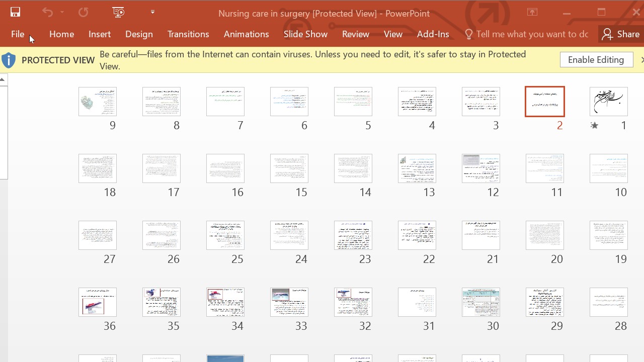Select slide 4 thumbnail
Image resolution: width=644 pixels, height=362 pixels.
tap(417, 102)
